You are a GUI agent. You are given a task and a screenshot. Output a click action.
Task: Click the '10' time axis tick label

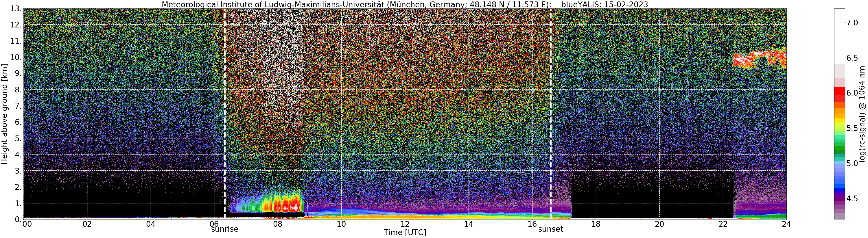click(341, 224)
